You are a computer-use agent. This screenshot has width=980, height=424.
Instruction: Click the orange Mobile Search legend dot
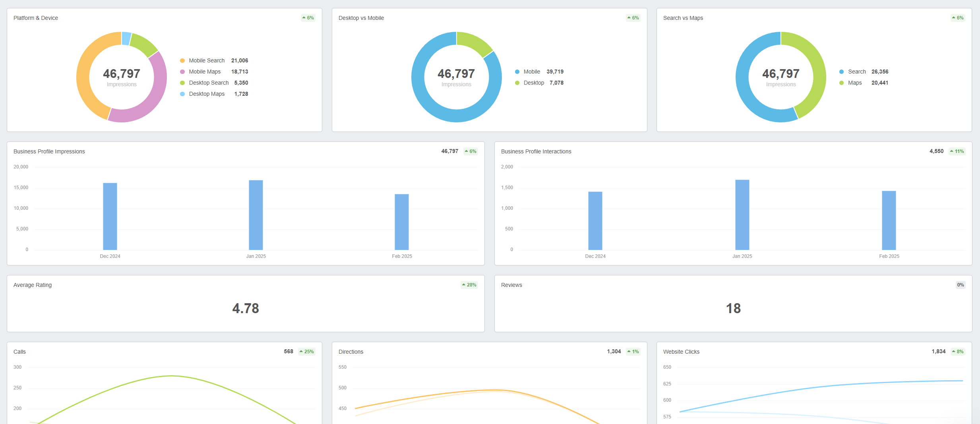pos(182,61)
